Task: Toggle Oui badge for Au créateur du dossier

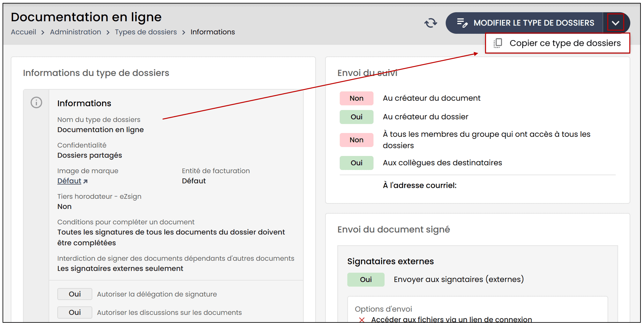Action: [x=356, y=117]
